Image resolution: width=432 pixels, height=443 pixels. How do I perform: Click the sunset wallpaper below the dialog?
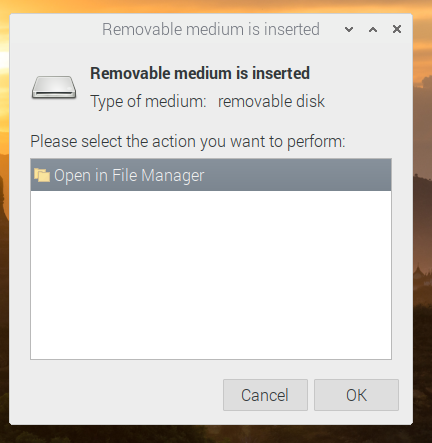click(x=216, y=434)
